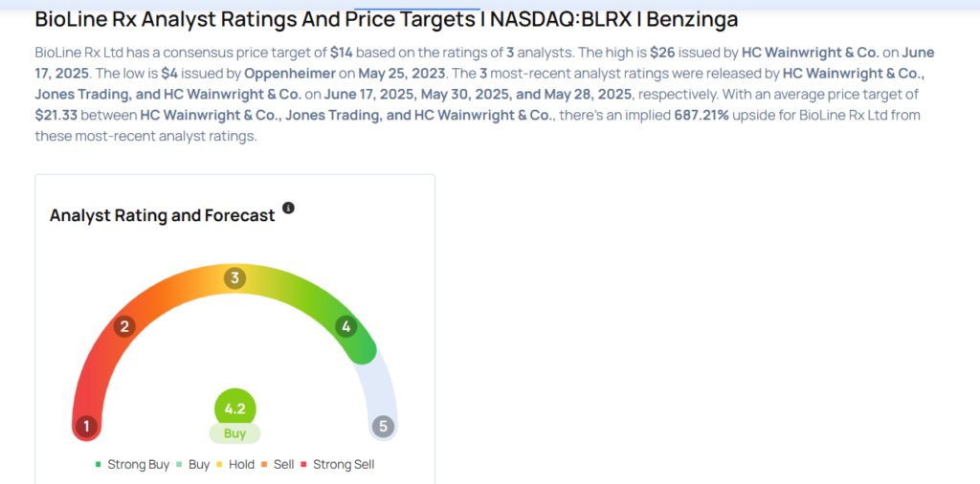Click the green 4.2 rating bubble
980x484 pixels.
234,408
